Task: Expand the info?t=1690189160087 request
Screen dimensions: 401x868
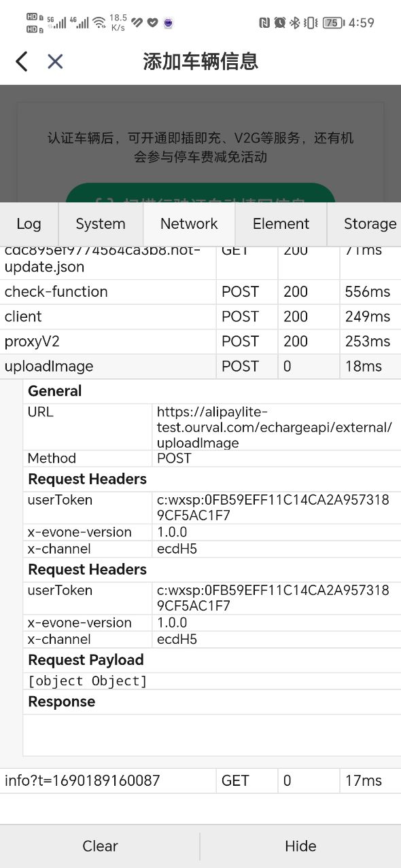Action: click(201, 781)
